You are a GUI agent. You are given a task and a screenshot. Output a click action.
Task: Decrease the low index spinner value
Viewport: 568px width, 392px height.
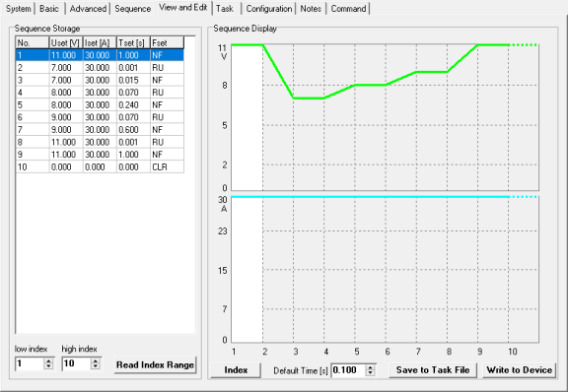coord(48,366)
